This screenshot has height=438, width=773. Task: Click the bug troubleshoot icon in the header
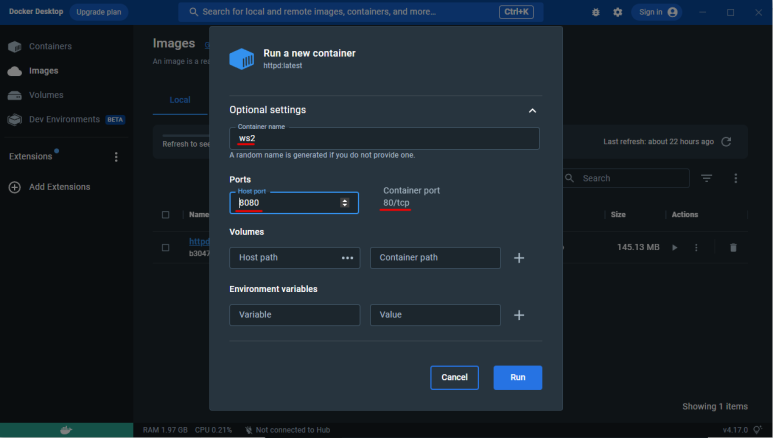596,12
